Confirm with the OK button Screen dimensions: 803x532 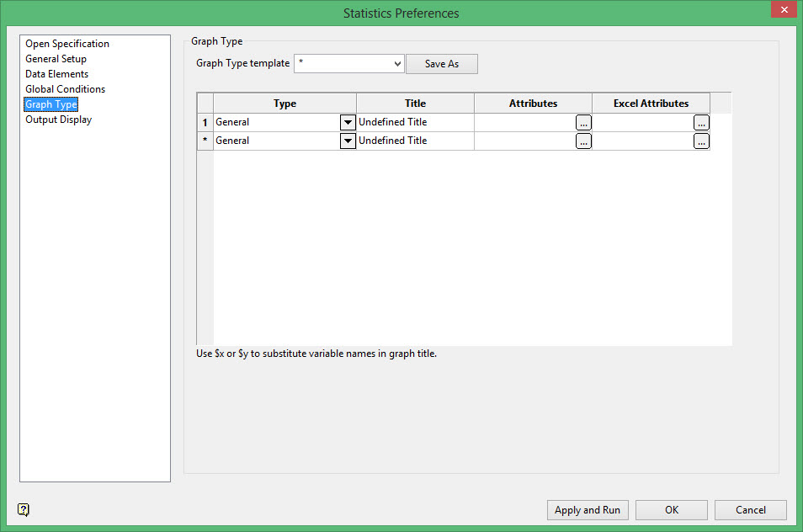pyautogui.click(x=671, y=510)
